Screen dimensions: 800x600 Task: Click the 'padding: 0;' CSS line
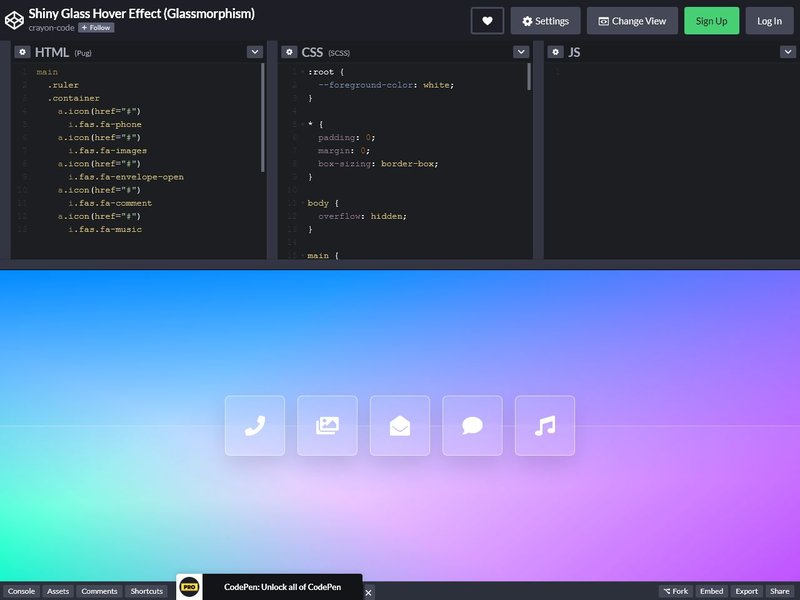point(346,137)
